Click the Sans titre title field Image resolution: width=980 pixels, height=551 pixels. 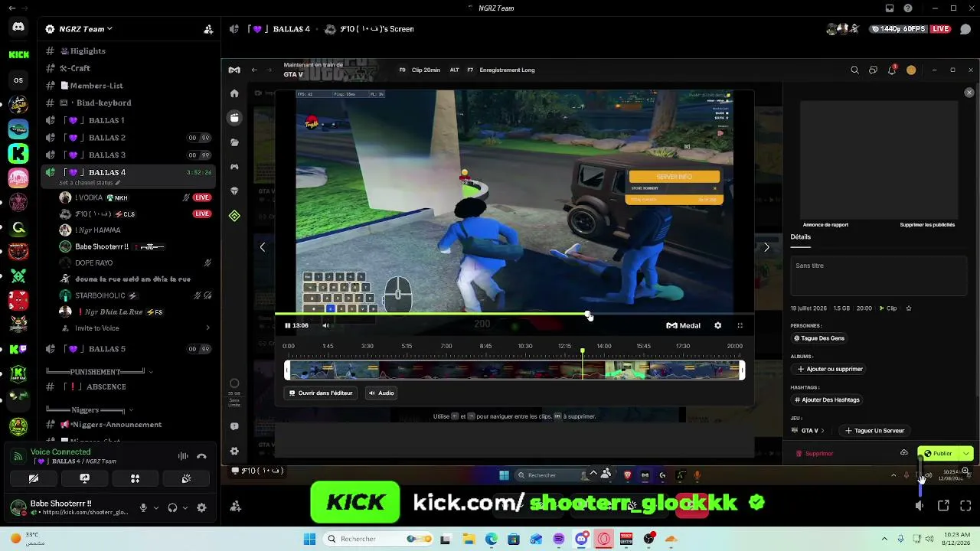point(879,275)
